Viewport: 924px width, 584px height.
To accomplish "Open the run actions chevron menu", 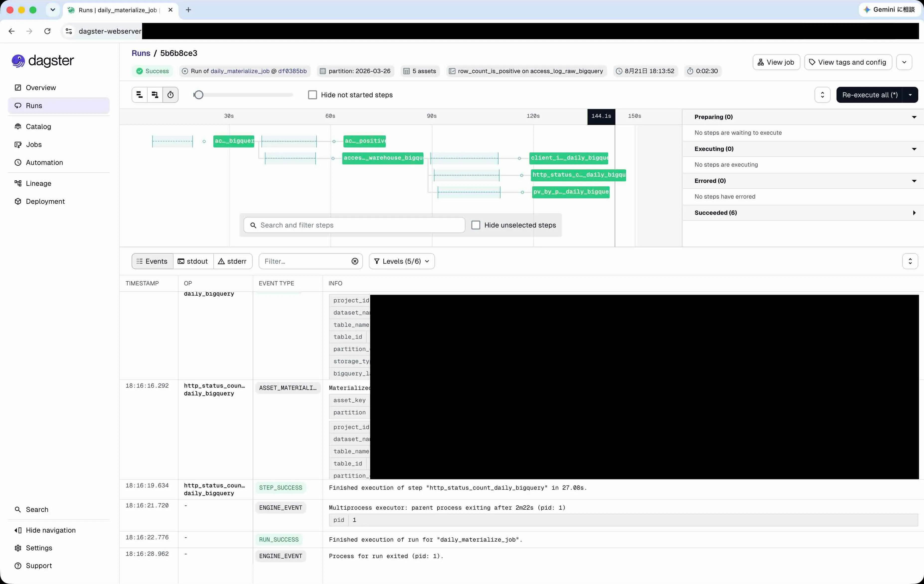I will pyautogui.click(x=904, y=62).
